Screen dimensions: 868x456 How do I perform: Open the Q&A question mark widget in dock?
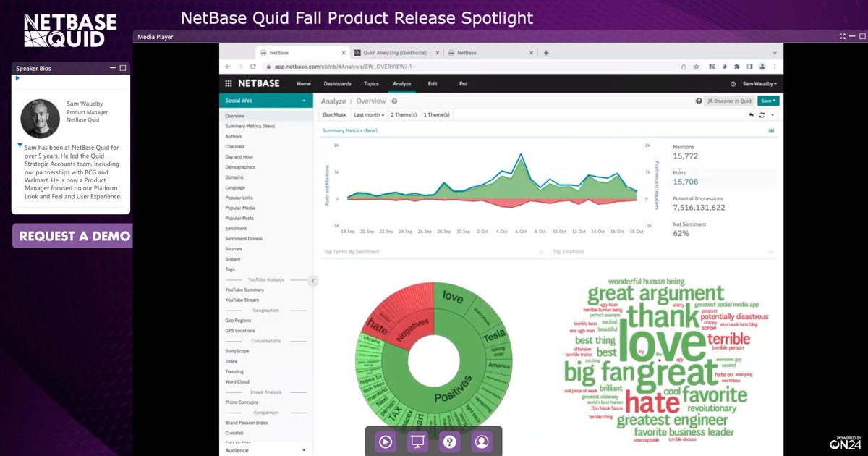pyautogui.click(x=450, y=441)
